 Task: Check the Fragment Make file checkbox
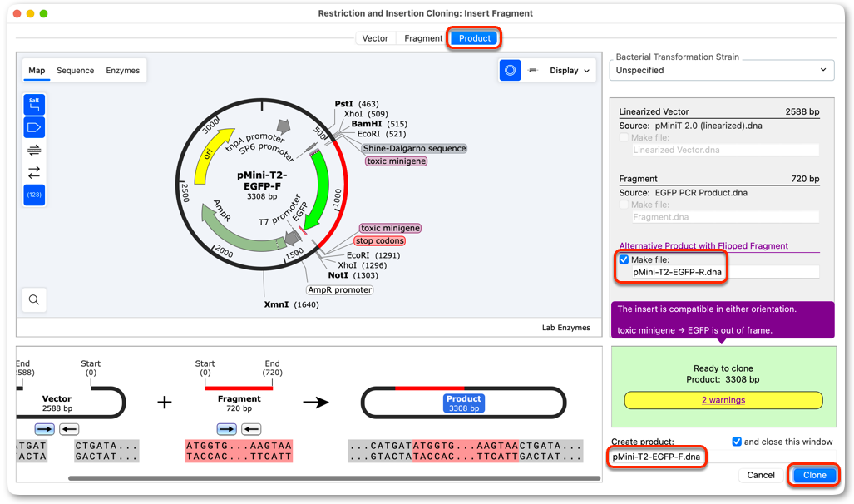[624, 205]
